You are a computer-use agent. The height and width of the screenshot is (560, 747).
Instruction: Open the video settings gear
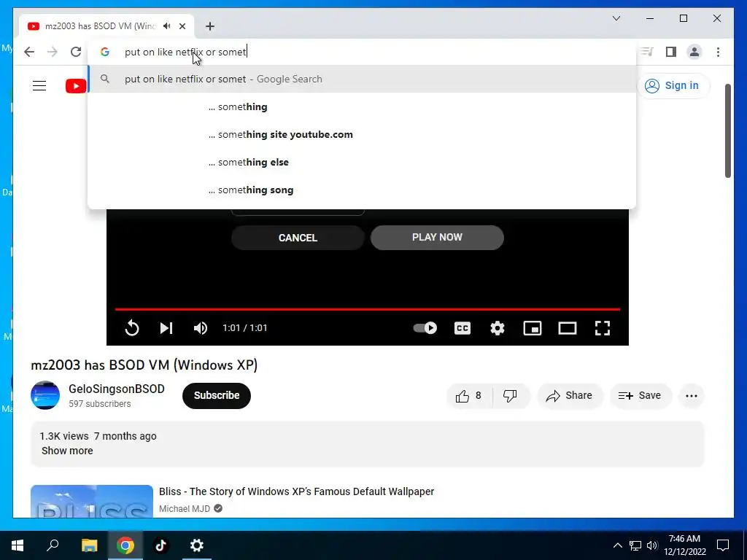click(498, 328)
